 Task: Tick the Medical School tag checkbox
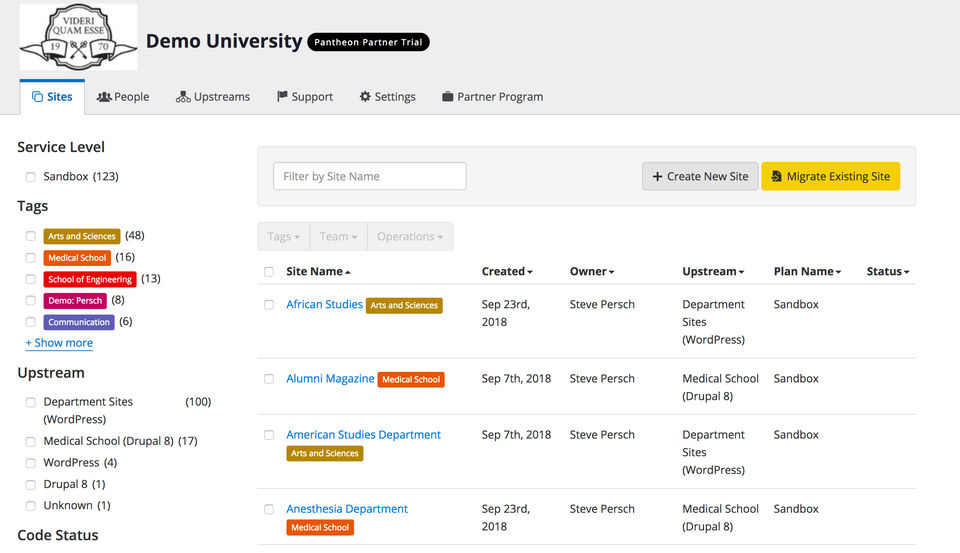pos(31,258)
